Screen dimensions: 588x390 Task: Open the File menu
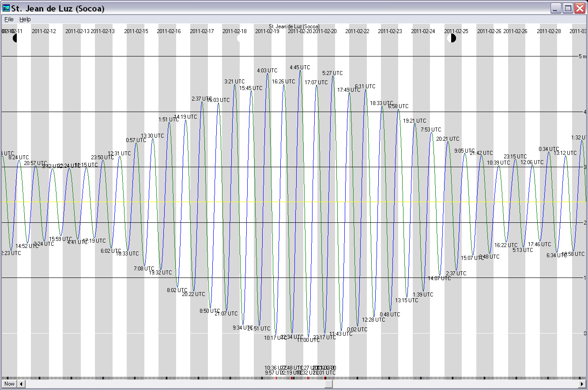point(9,19)
